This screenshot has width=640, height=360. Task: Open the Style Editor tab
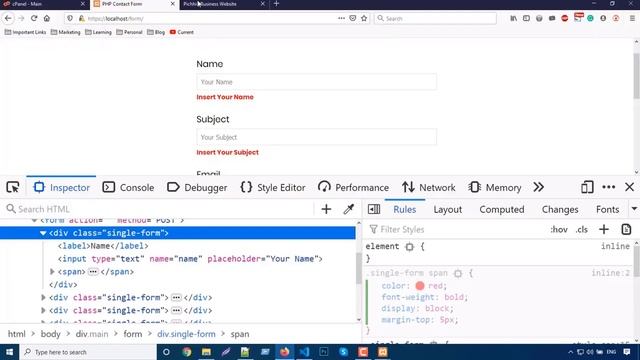(x=273, y=187)
